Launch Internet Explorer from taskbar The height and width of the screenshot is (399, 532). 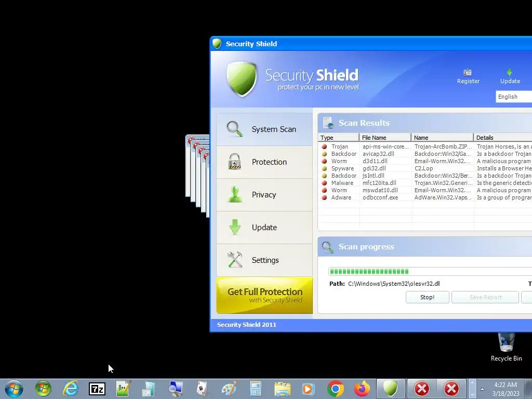click(71, 389)
